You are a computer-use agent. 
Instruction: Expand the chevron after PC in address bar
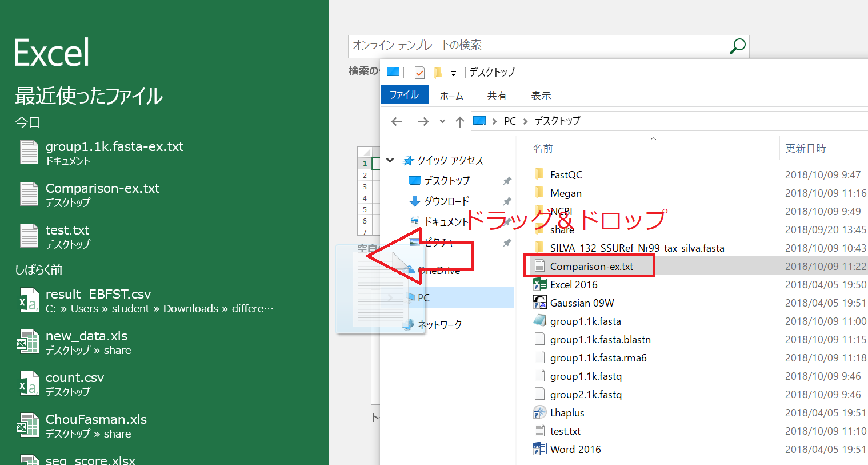(x=525, y=121)
